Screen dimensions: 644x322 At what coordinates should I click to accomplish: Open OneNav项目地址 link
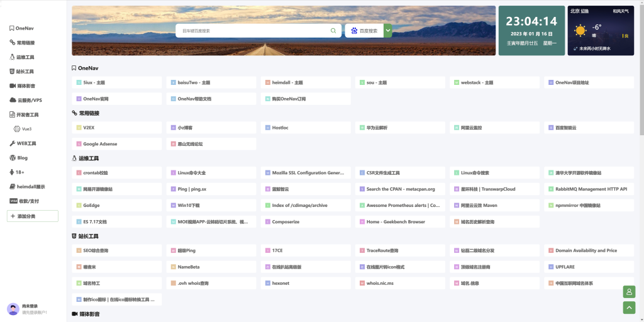pyautogui.click(x=589, y=82)
